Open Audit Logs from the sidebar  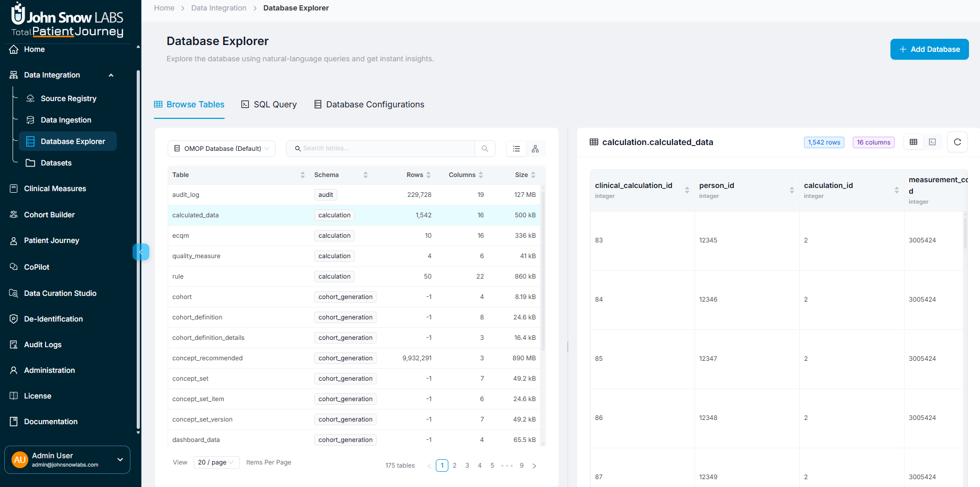[x=42, y=345]
